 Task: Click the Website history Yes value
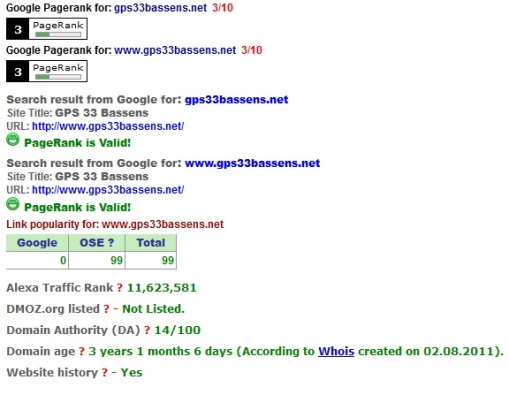click(x=131, y=373)
